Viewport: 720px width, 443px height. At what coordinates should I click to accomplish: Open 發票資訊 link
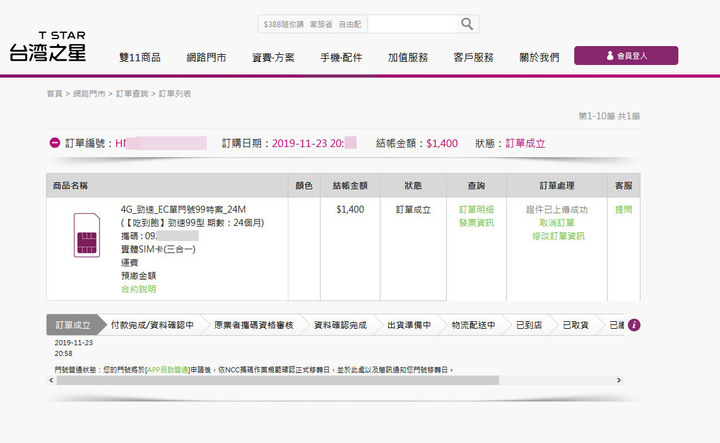click(x=476, y=223)
